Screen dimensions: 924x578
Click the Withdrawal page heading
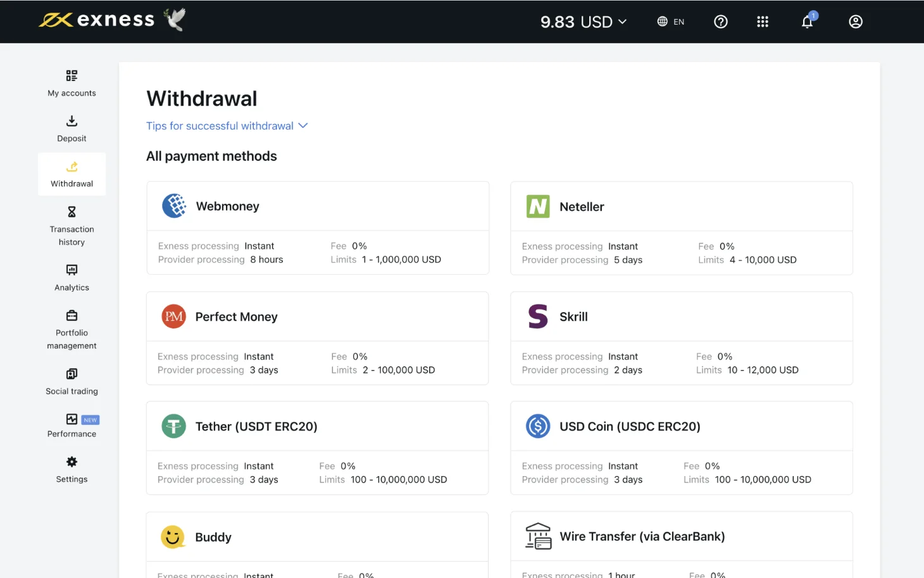[x=202, y=99]
